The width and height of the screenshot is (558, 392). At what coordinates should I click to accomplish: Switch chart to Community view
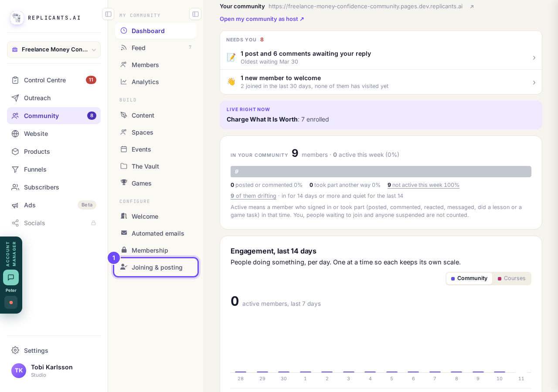pos(469,278)
